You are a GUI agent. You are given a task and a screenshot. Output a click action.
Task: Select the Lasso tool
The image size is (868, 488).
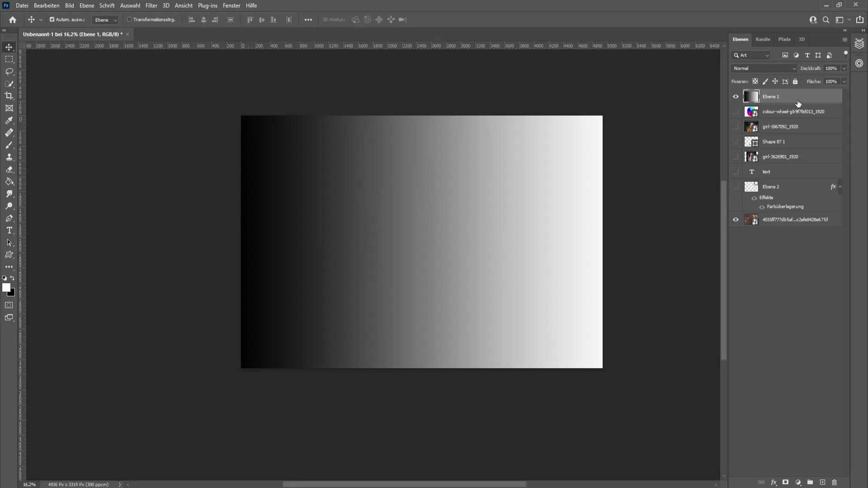(x=9, y=71)
